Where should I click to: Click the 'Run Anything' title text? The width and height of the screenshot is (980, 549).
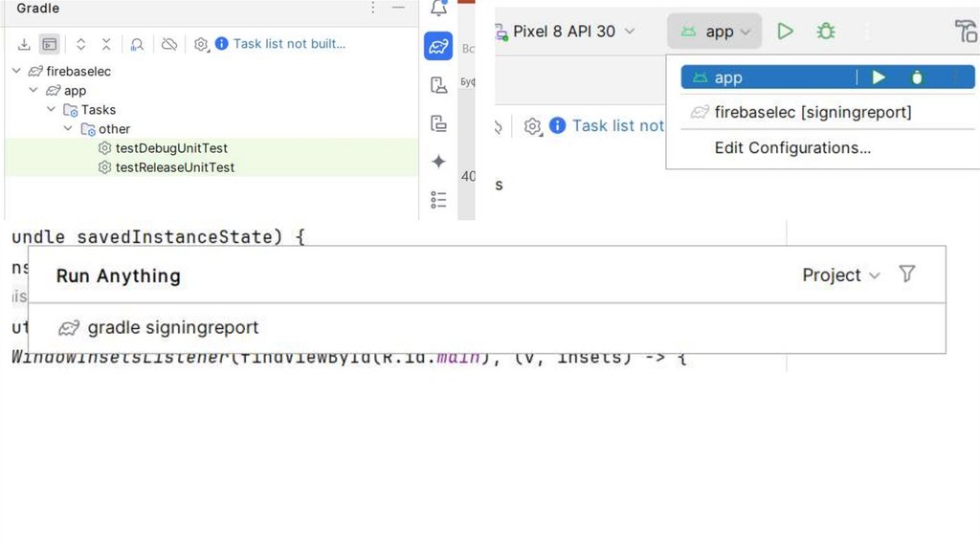point(119,275)
